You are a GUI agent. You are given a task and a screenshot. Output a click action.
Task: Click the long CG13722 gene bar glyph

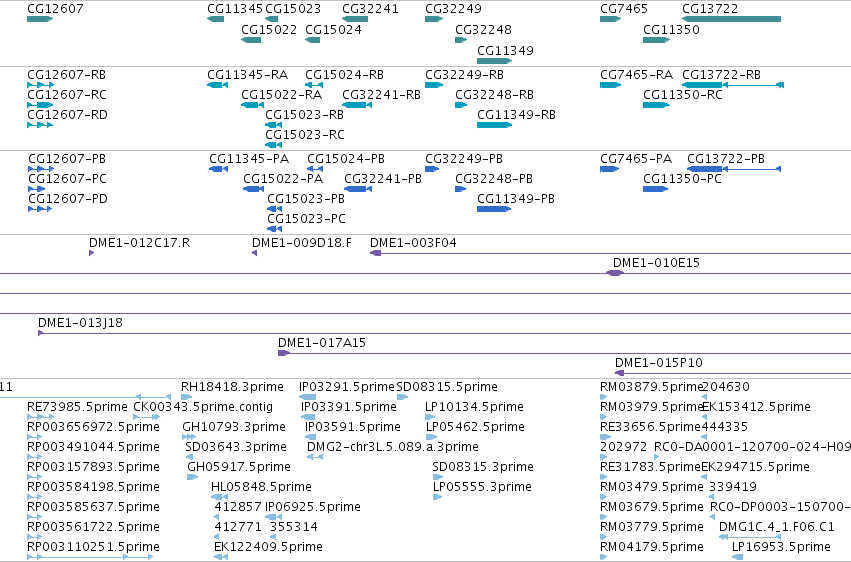coord(732,19)
